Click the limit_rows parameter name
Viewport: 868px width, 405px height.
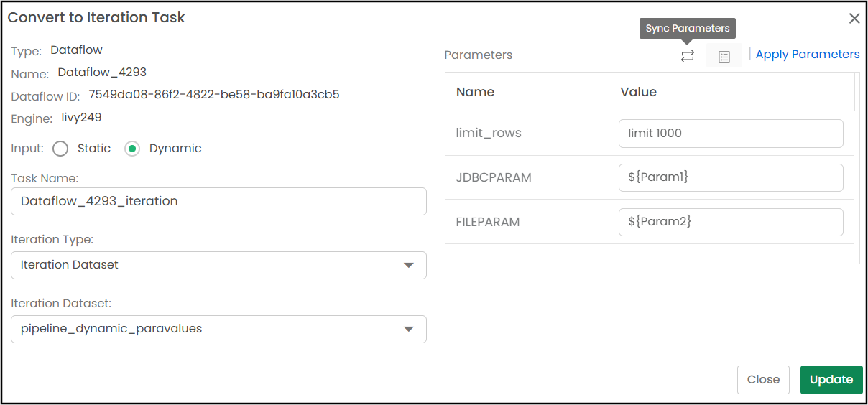[x=489, y=133]
